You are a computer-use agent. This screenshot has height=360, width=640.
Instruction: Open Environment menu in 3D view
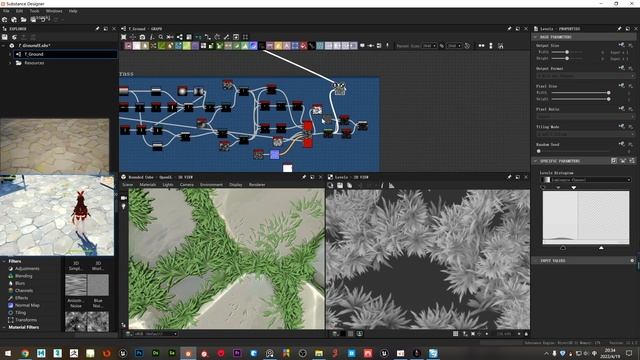coord(211,185)
